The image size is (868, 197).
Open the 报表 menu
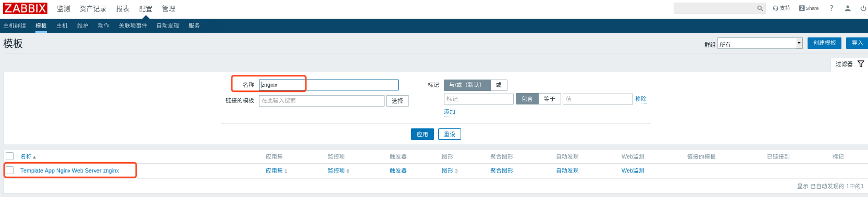(123, 9)
